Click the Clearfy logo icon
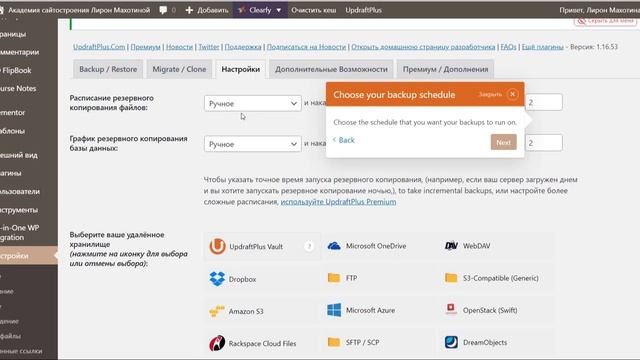Image resolution: width=640 pixels, height=360 pixels. (241, 10)
